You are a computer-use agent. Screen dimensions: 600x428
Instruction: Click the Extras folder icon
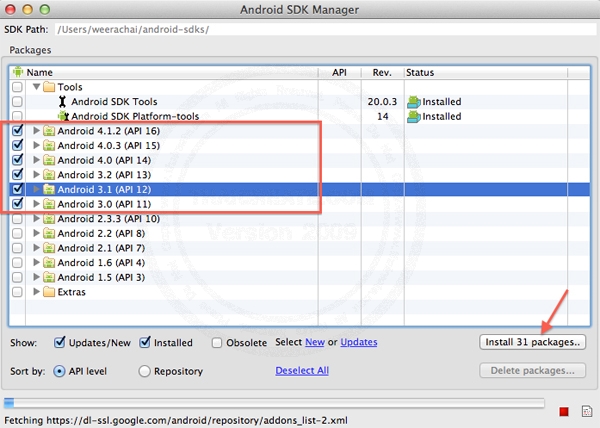coord(49,292)
